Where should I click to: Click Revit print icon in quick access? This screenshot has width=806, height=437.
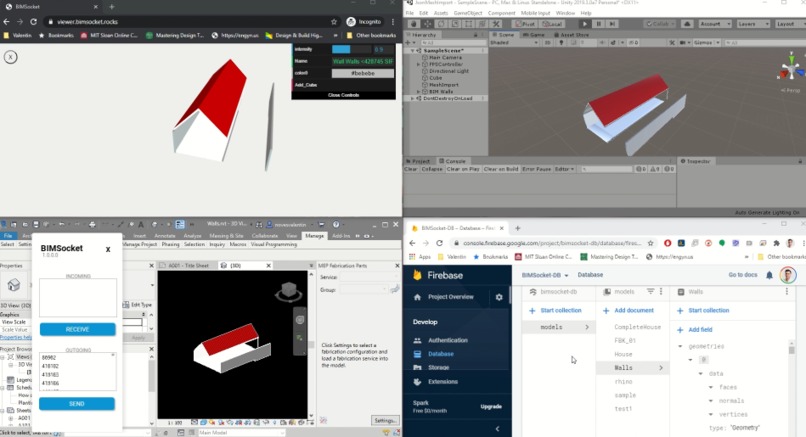(x=92, y=225)
